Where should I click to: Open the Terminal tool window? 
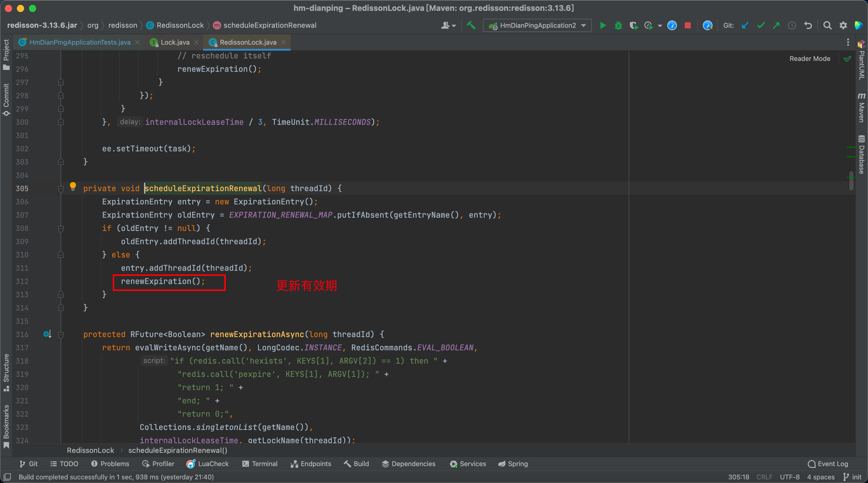tap(260, 464)
